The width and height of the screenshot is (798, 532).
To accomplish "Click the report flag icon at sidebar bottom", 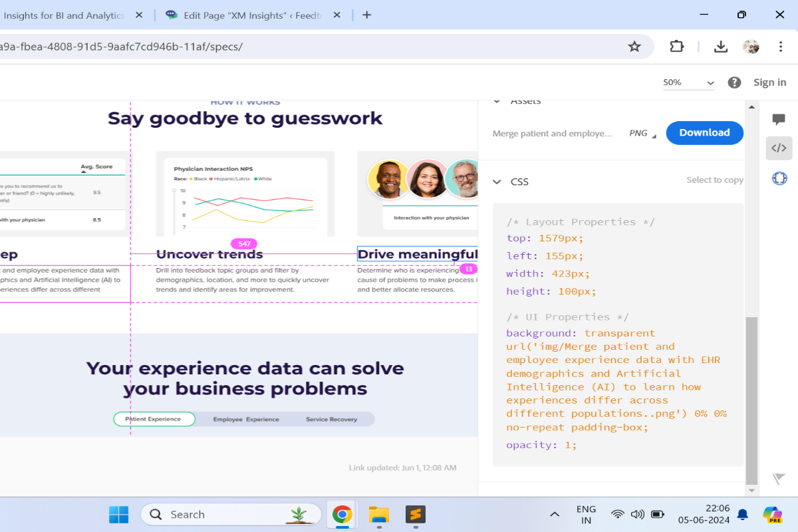I will tap(779, 479).
